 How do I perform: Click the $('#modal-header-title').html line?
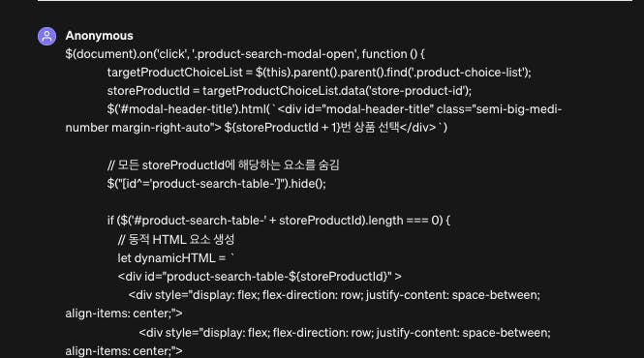(x=334, y=109)
